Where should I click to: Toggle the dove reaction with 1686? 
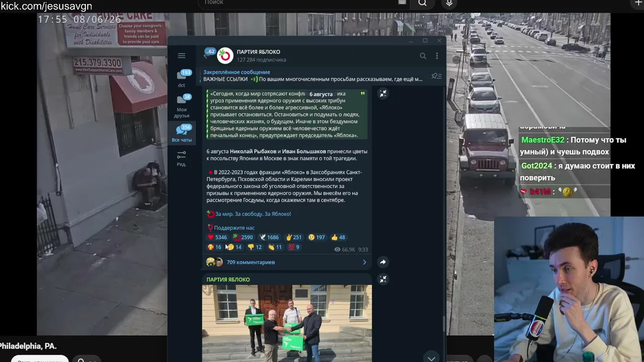[269, 237]
